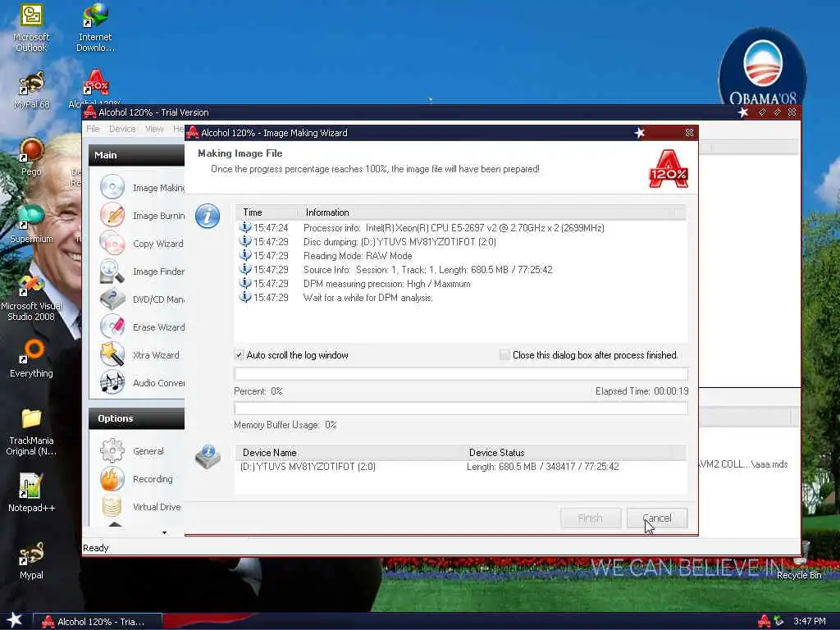Image resolution: width=840 pixels, height=630 pixels.
Task: Open the Device menu
Action: 122,129
